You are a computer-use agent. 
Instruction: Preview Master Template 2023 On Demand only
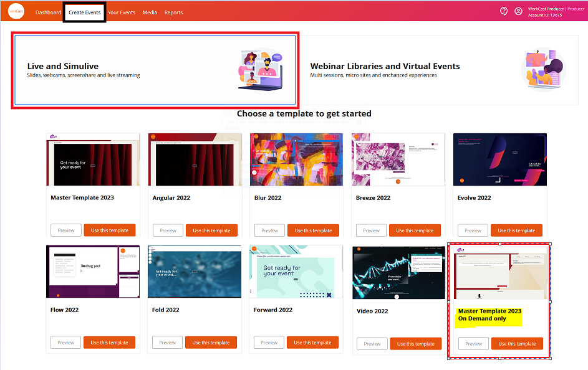coord(474,343)
